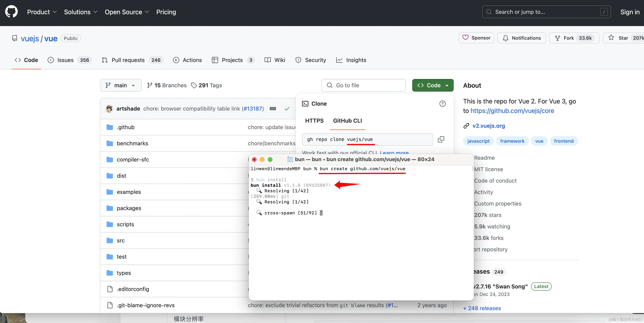
Task: Open the main branch selector dropdown
Action: pyautogui.click(x=121, y=85)
